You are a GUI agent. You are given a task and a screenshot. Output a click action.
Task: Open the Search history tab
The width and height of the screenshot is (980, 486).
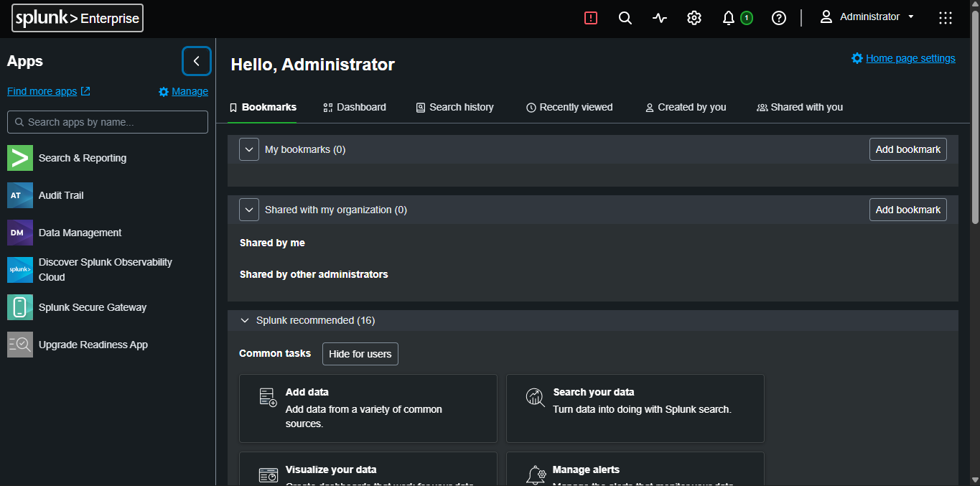tap(455, 107)
